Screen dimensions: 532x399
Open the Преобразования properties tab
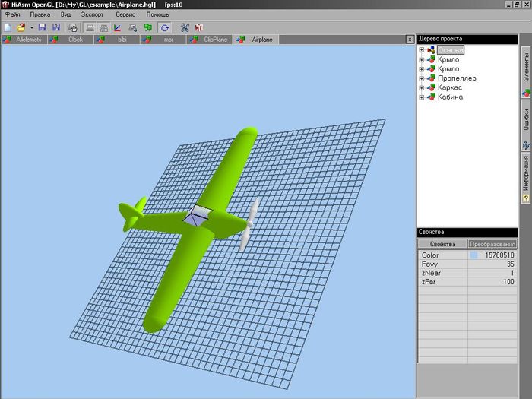(492, 244)
